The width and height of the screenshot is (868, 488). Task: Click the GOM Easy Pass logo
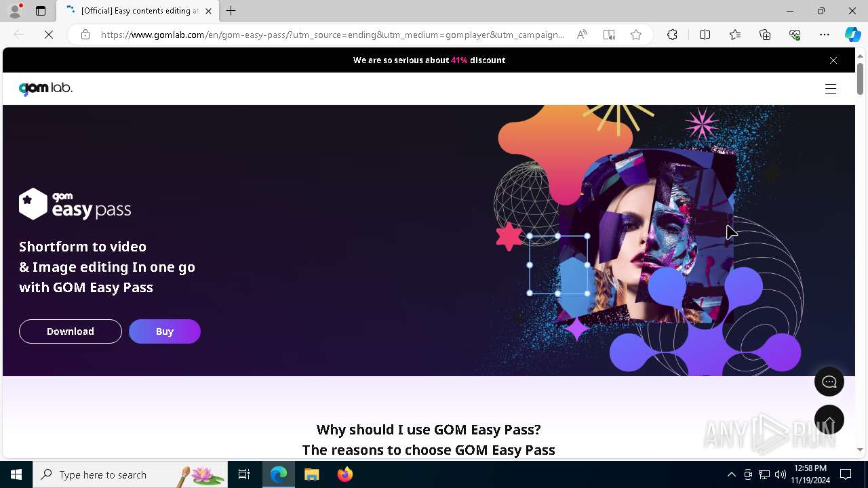click(75, 204)
